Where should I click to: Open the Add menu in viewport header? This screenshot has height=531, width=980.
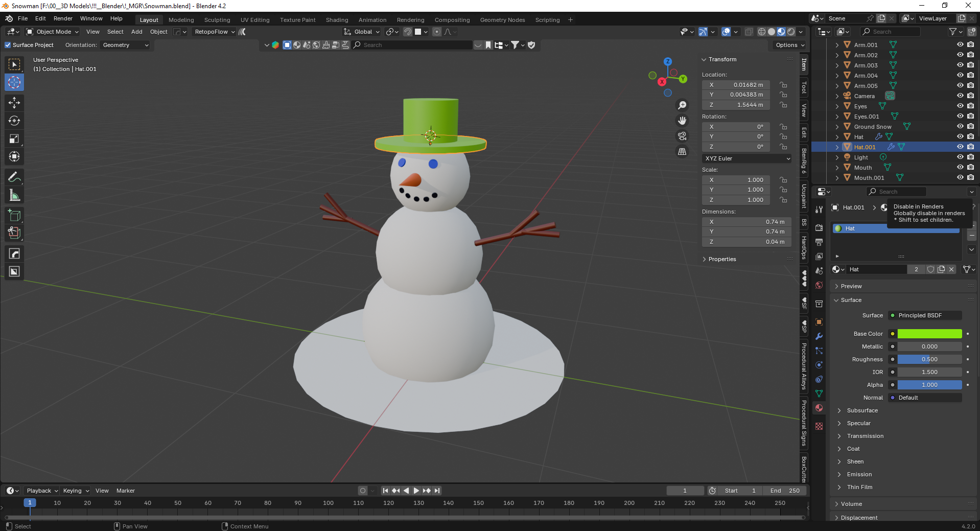click(137, 32)
